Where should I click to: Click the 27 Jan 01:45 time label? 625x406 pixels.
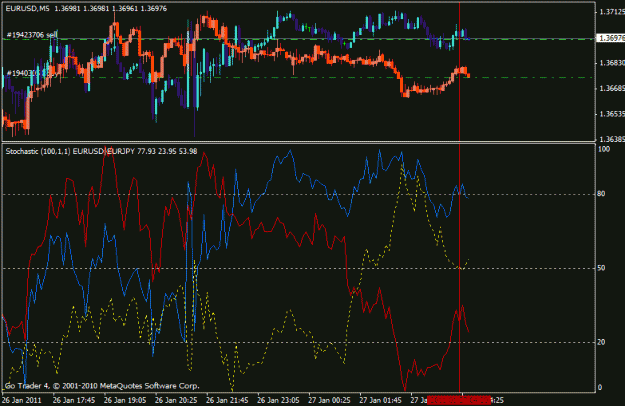[x=380, y=400]
